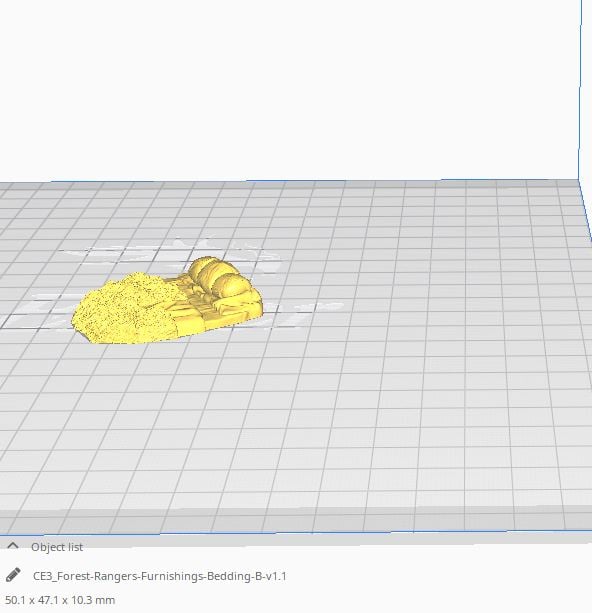592x613 pixels.
Task: Click the back-right corner of build plate
Action: 579,181
